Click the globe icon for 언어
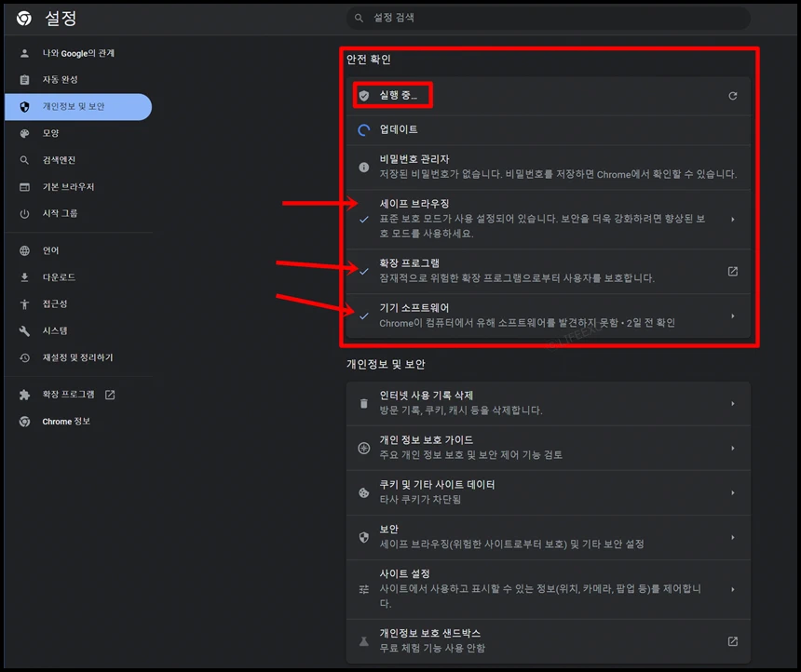This screenshot has height=672, width=801. click(24, 250)
